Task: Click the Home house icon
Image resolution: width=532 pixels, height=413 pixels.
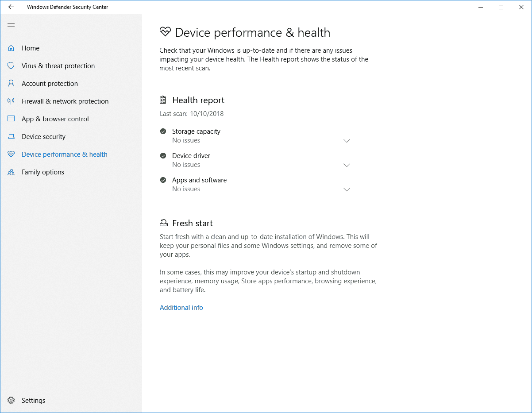Action: point(11,48)
